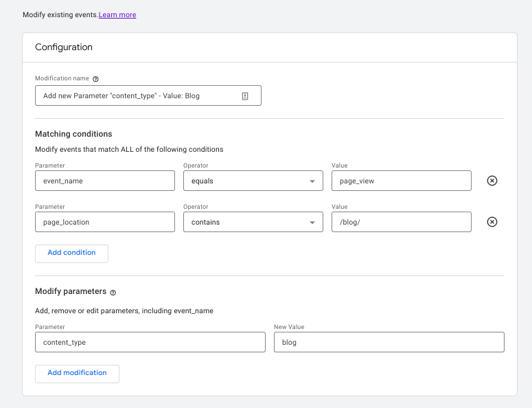Click the 'New Value' field label
The image size is (532, 408).
pyautogui.click(x=289, y=327)
